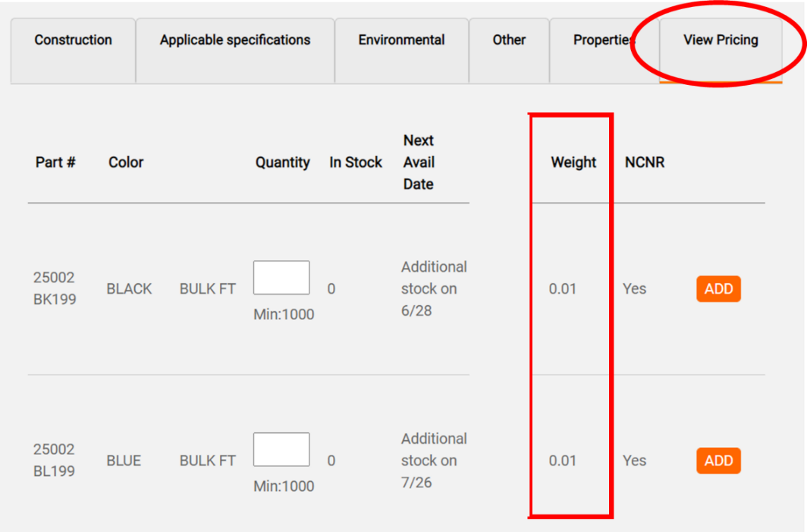This screenshot has width=807, height=532.
Task: Select the Quantity column header
Action: (283, 162)
